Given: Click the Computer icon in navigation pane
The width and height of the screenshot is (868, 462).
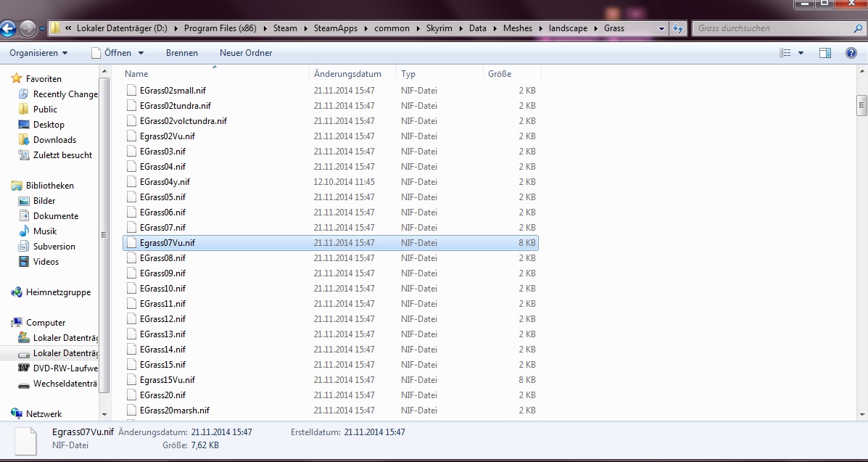Looking at the screenshot, I should [x=17, y=323].
